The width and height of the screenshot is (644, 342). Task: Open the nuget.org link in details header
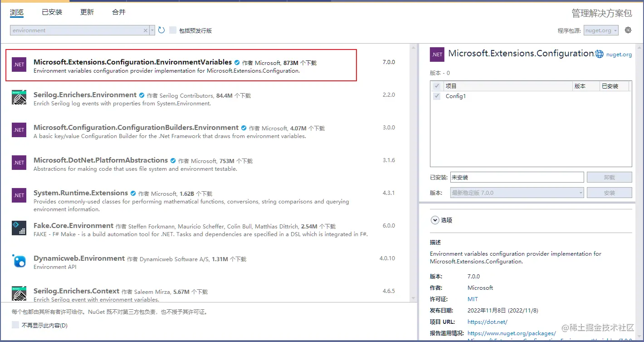pos(619,55)
